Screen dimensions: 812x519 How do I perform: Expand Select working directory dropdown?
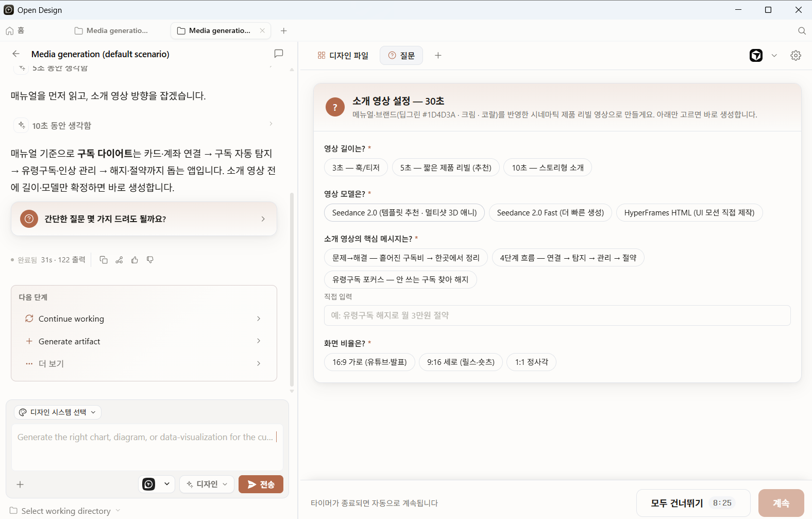point(65,511)
